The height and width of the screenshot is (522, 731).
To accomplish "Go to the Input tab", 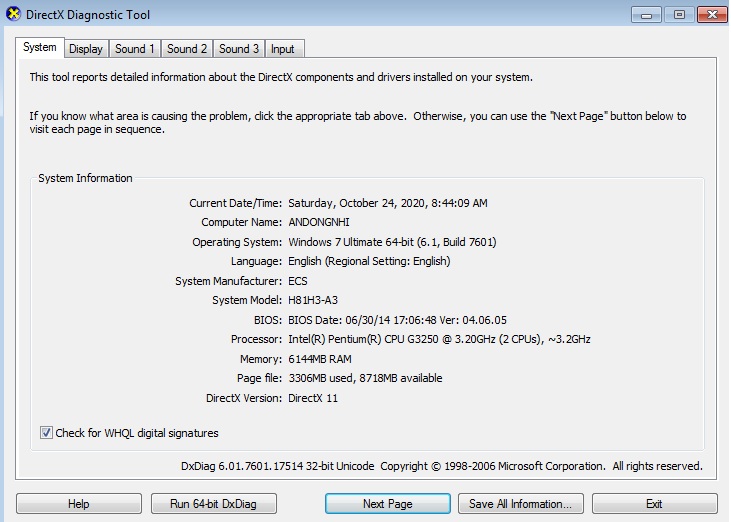I will point(284,49).
